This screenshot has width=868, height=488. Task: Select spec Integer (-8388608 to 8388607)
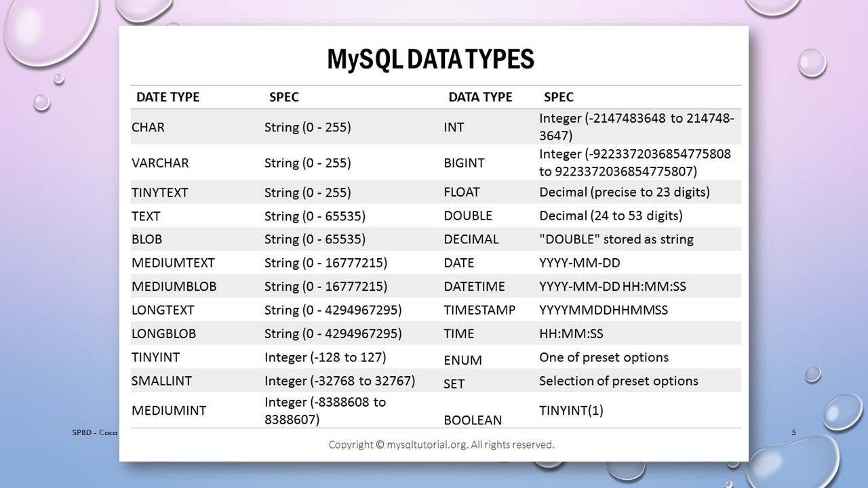click(x=325, y=411)
